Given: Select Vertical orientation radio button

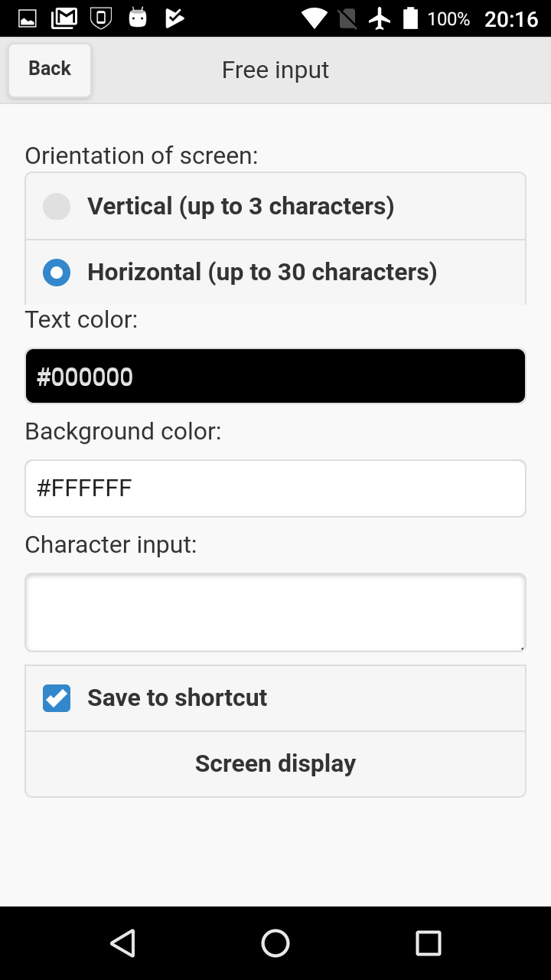Looking at the screenshot, I should (57, 207).
